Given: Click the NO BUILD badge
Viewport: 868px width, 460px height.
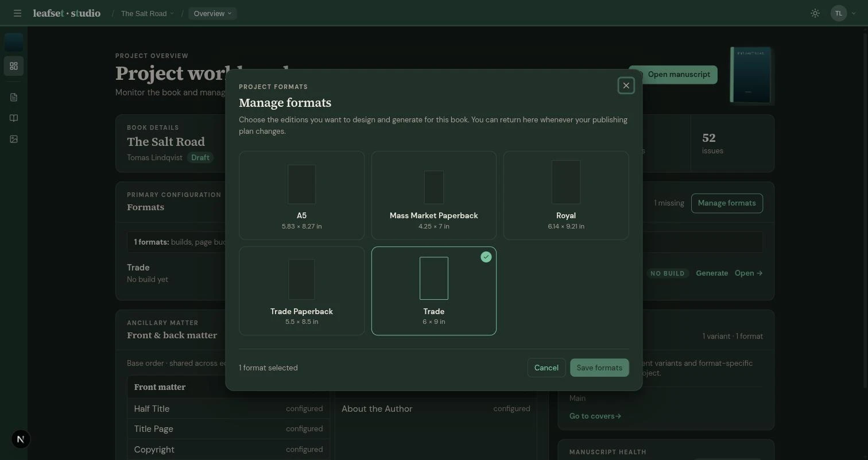Looking at the screenshot, I should pos(667,273).
